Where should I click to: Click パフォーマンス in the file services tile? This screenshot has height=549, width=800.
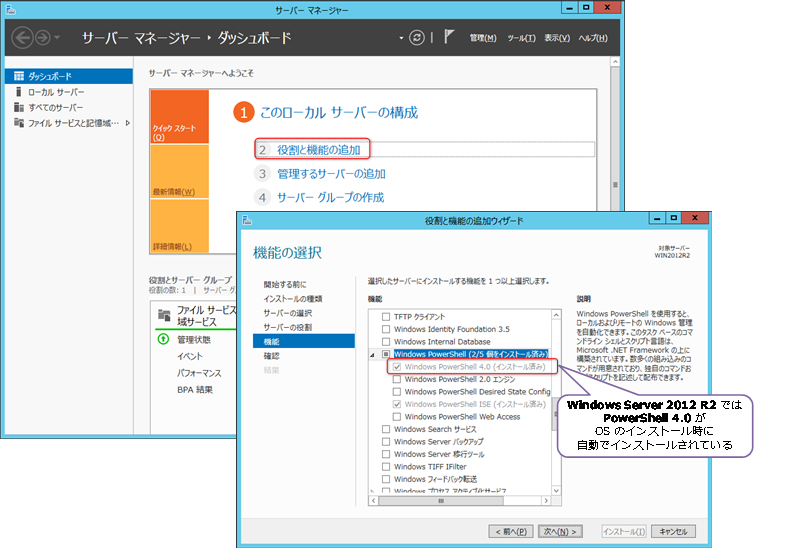click(x=199, y=373)
